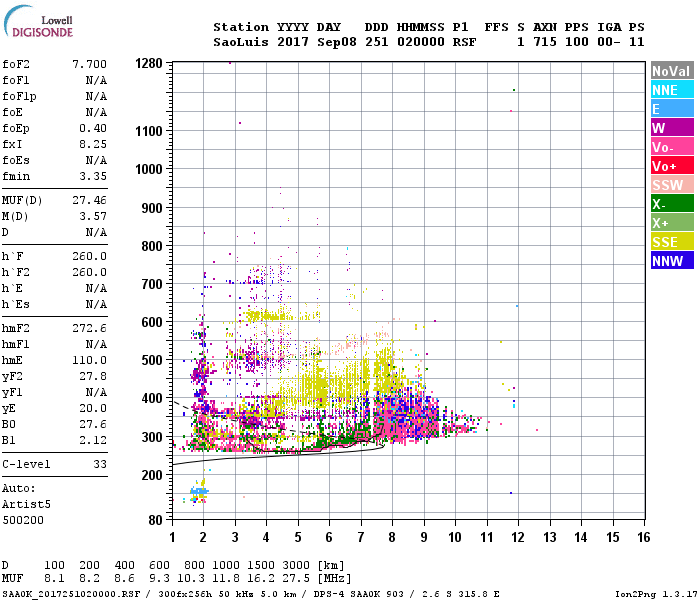Click the SAA0K_2017251020000.RSF file name
Screen dimensions: 700x600
(x=71, y=594)
